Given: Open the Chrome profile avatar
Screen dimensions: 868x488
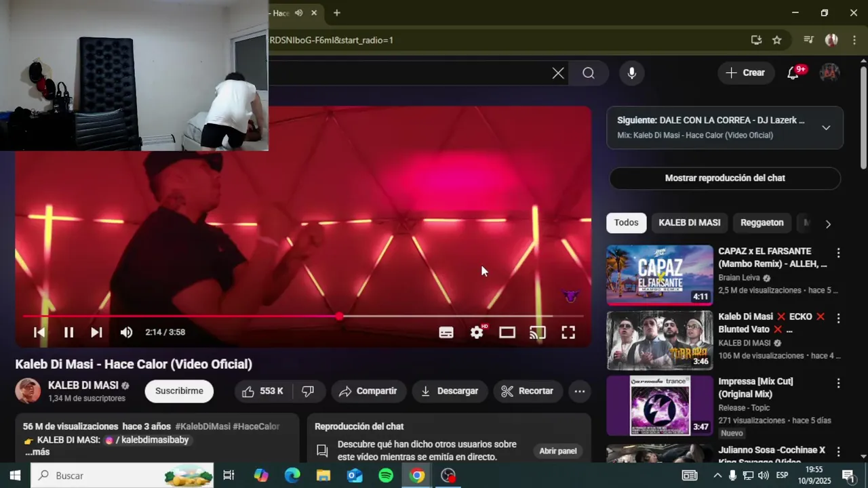Looking at the screenshot, I should pyautogui.click(x=831, y=40).
